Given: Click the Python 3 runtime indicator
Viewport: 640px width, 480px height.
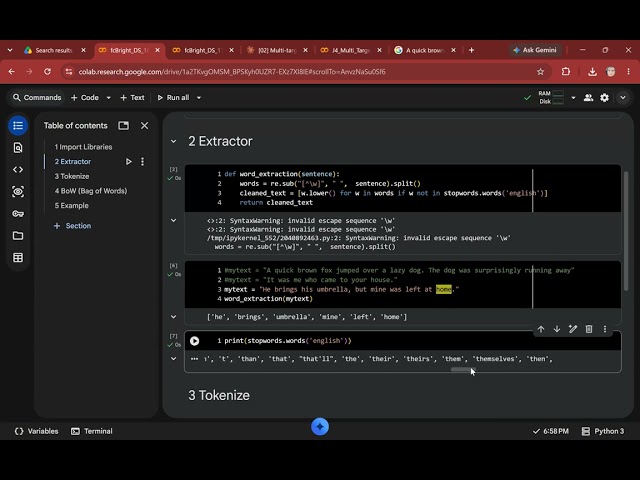Looking at the screenshot, I should (603, 431).
